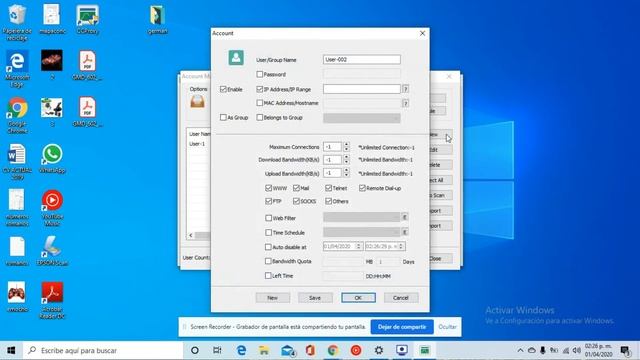This screenshot has width=640, height=360.
Task: Open the Papelera de reciclaje desktop icon
Action: coord(17,22)
